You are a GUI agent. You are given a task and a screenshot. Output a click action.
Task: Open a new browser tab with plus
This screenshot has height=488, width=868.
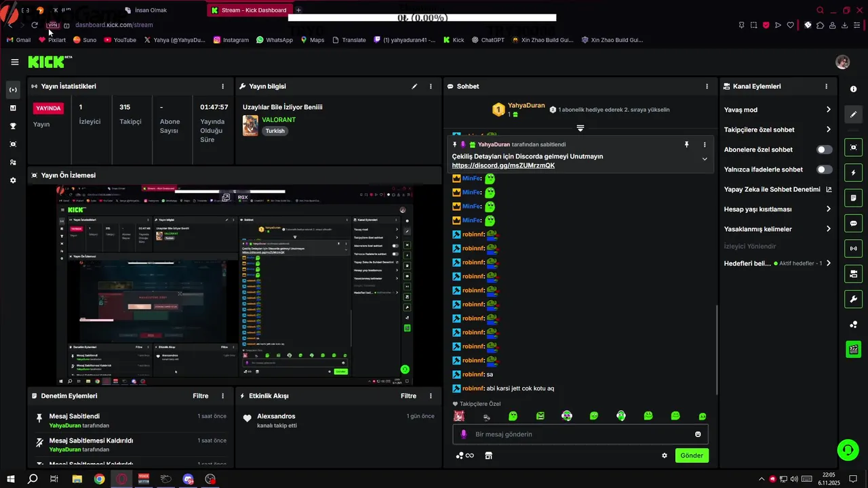point(298,10)
